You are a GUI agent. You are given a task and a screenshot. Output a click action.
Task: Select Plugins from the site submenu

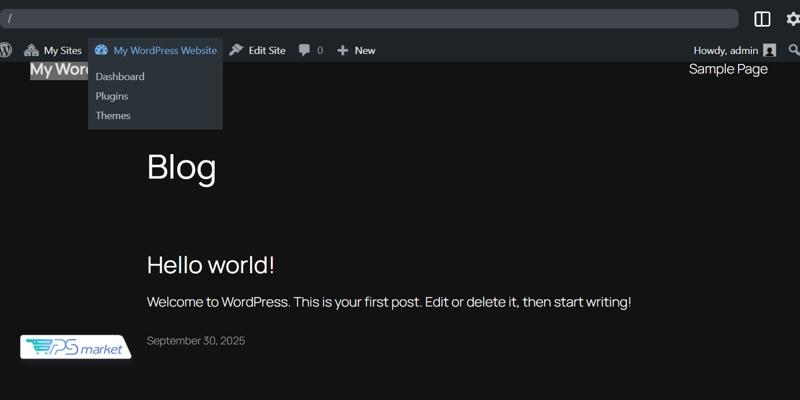tap(112, 96)
